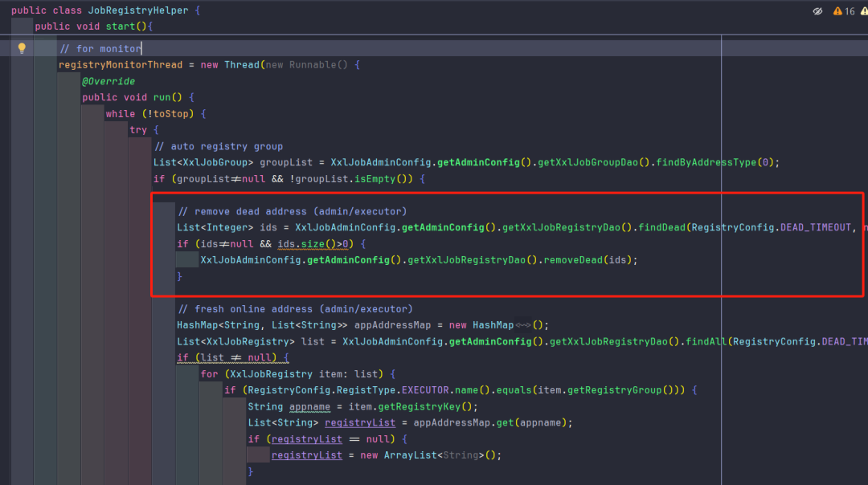Click the toStop variable in the while condition
Image resolution: width=868 pixels, height=485 pixels.
(170, 114)
